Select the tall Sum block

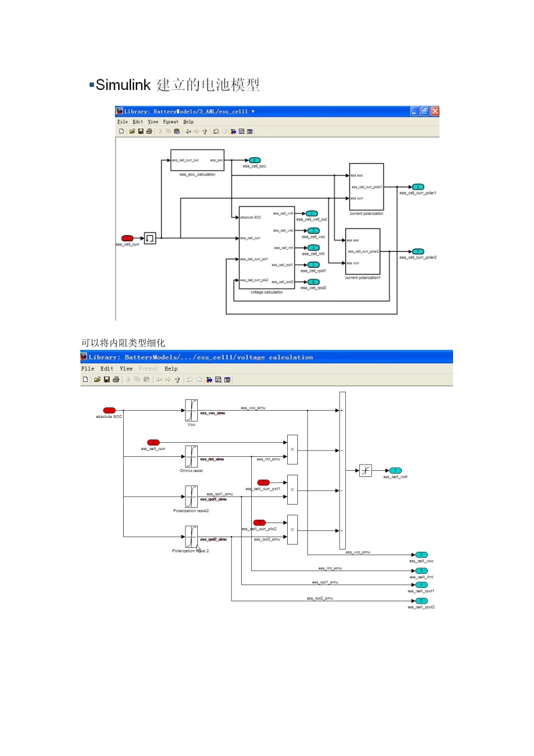click(x=342, y=470)
